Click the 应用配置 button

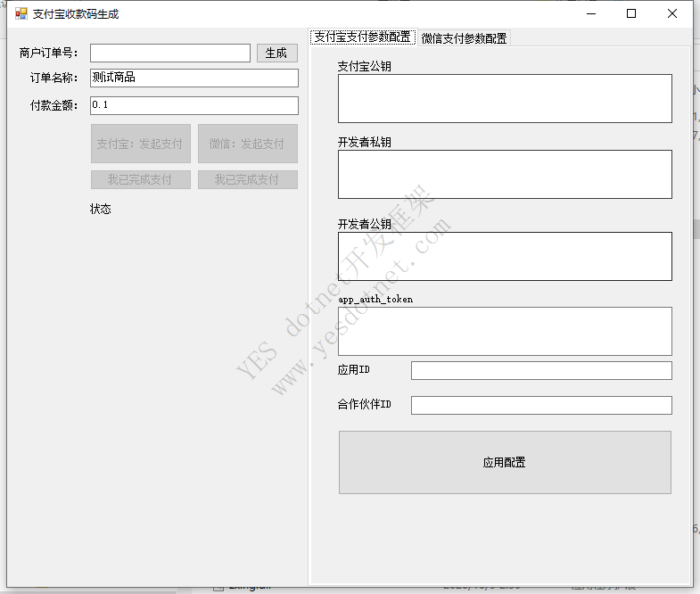click(505, 462)
